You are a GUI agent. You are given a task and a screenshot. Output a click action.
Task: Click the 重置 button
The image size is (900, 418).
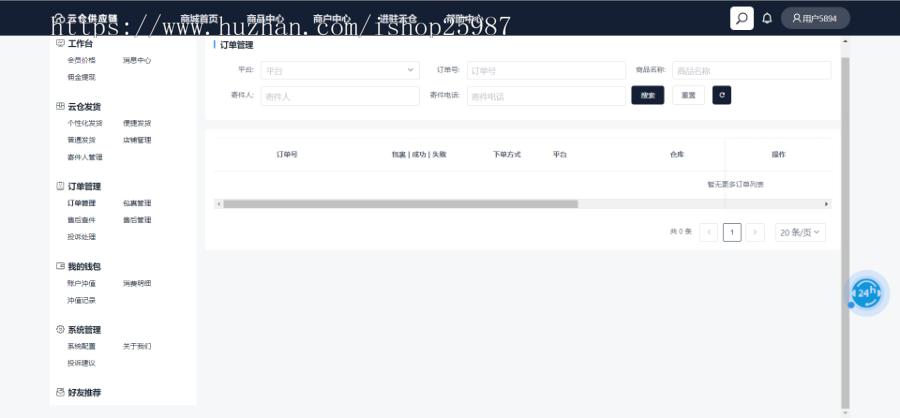click(688, 95)
